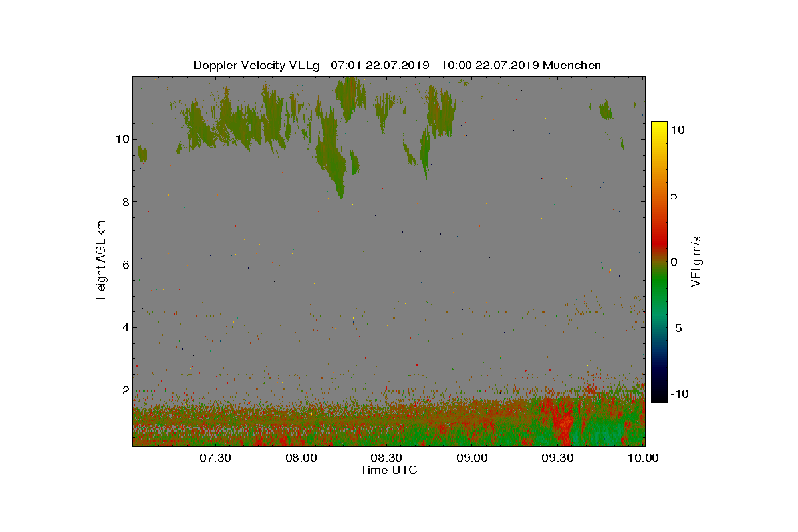798x532 pixels.
Task: Click the plot title 'Doppler Velocity VELg'
Action: [x=257, y=65]
